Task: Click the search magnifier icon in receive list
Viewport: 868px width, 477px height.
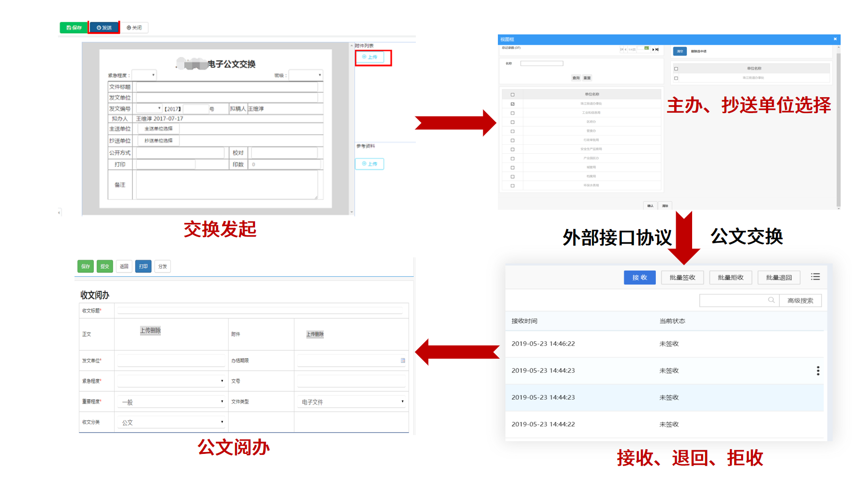Action: (771, 300)
